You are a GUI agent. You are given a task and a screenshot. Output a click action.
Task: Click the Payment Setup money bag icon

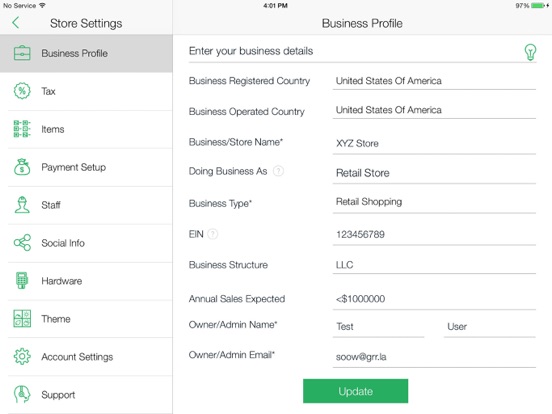22,167
